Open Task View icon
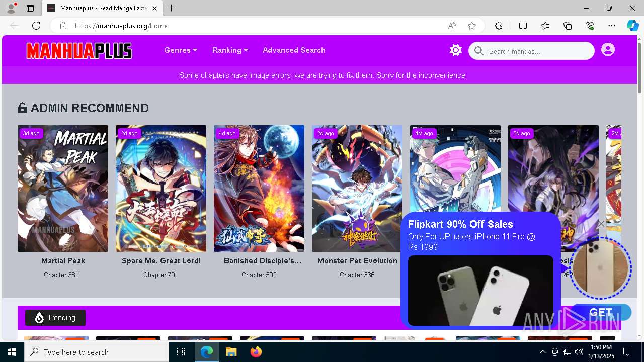Image resolution: width=644 pixels, height=362 pixels. coord(181,352)
